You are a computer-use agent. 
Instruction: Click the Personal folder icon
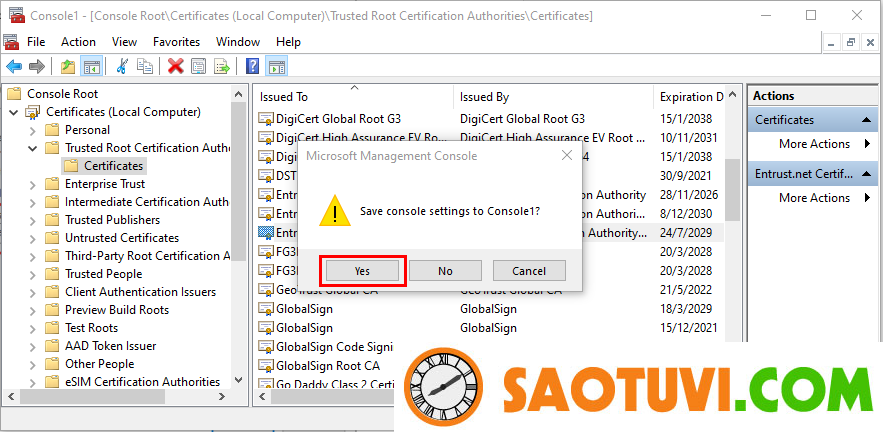click(52, 130)
